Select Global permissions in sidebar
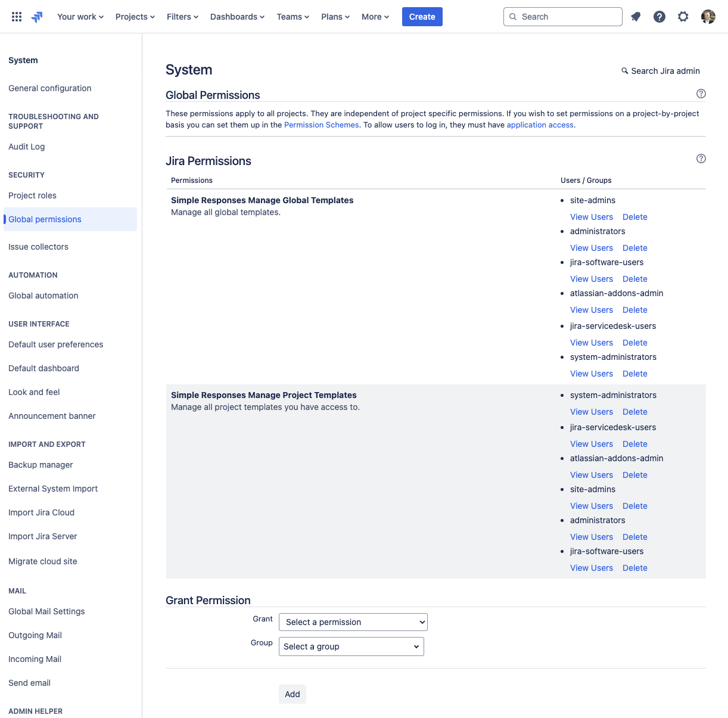The width and height of the screenshot is (728, 718). (x=70, y=219)
